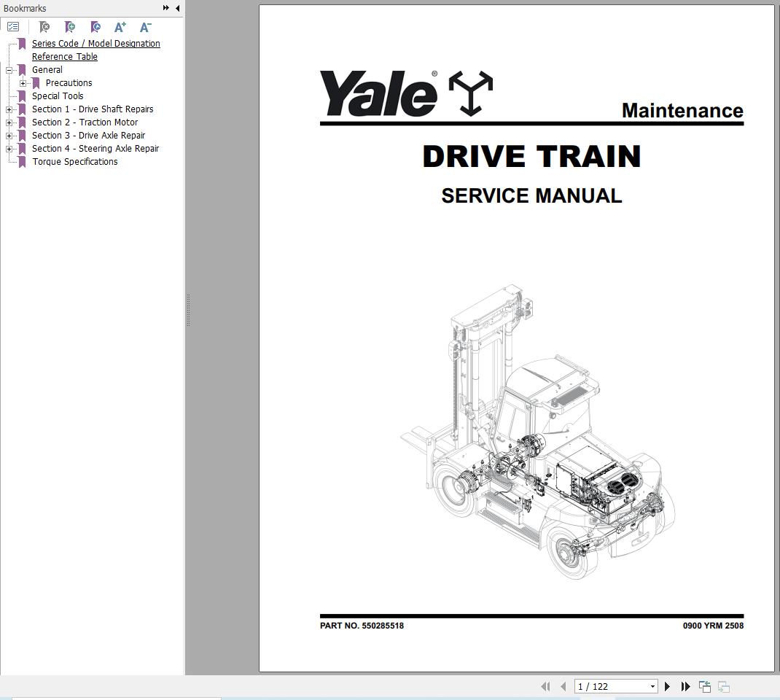Go to the next page arrow

coord(668,687)
